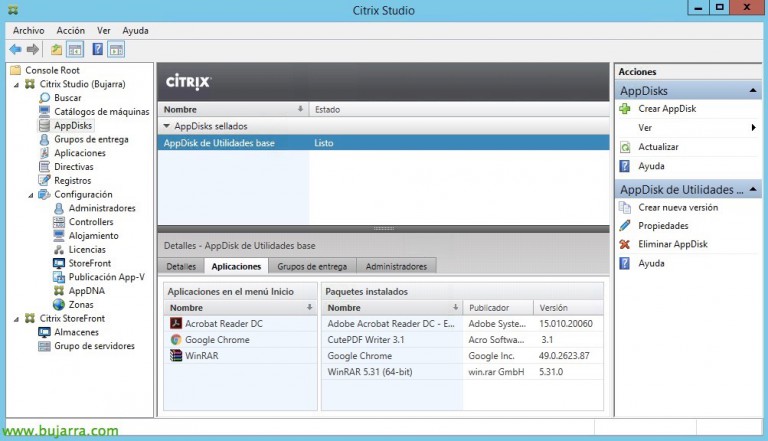
Task: Collapse the Citrix StoreFront tree node
Action: pyautogui.click(x=17, y=318)
